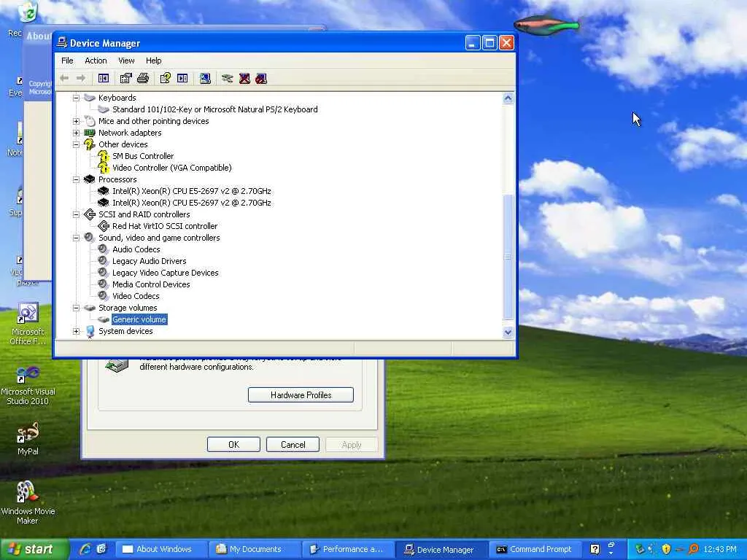Open the Help menu
The image size is (747, 560).
pos(153,61)
